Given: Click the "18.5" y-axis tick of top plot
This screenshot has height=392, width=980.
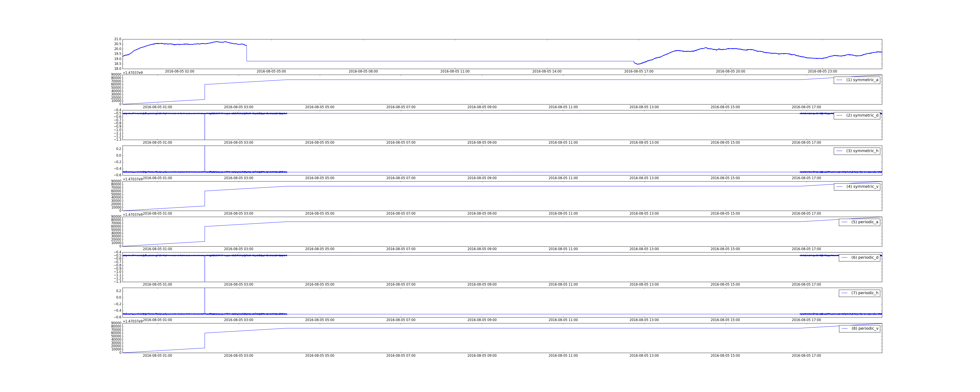Looking at the screenshot, I should (118, 64).
